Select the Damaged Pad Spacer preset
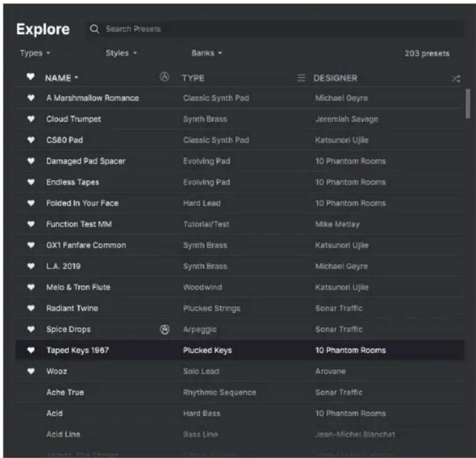Screen dimensions: 476x458 click(x=86, y=161)
